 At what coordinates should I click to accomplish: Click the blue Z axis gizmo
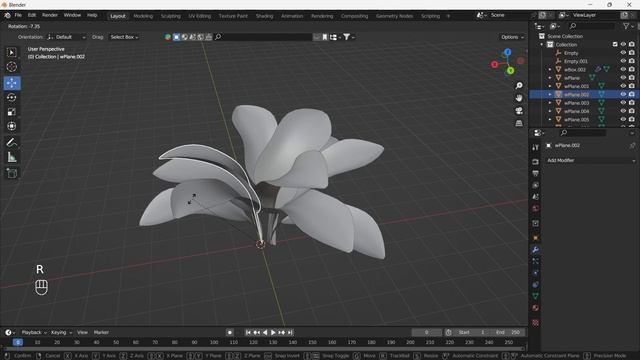point(508,52)
